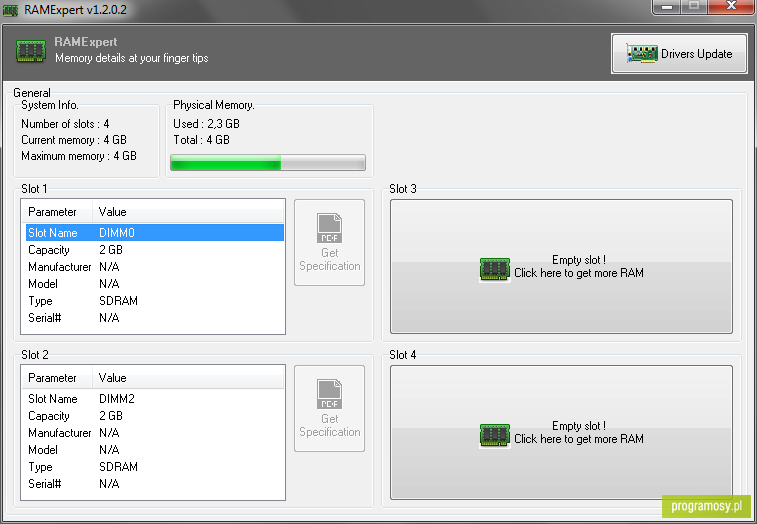Click Get Specification PDF icon for Slot 1
The image size is (757, 524).
tap(329, 228)
